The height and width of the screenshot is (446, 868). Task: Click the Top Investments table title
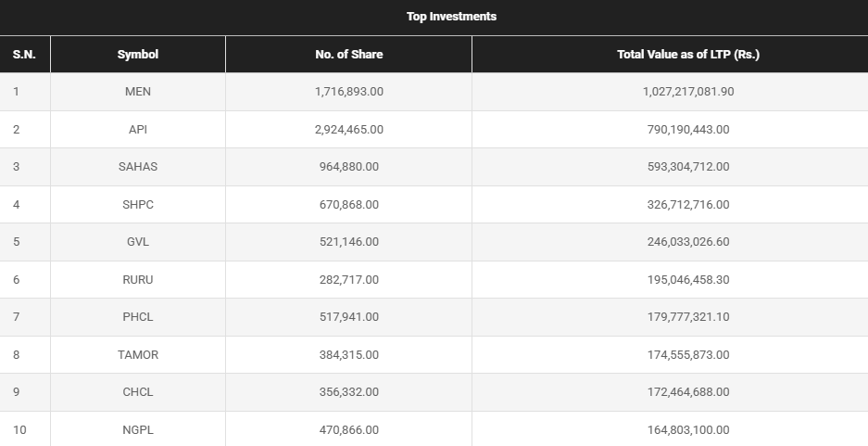(451, 17)
